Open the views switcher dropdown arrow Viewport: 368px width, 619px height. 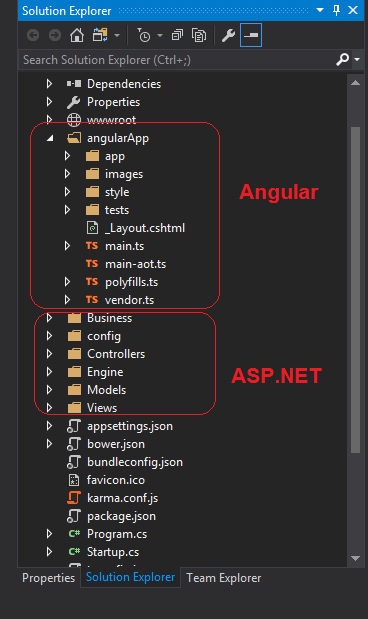coord(117,36)
